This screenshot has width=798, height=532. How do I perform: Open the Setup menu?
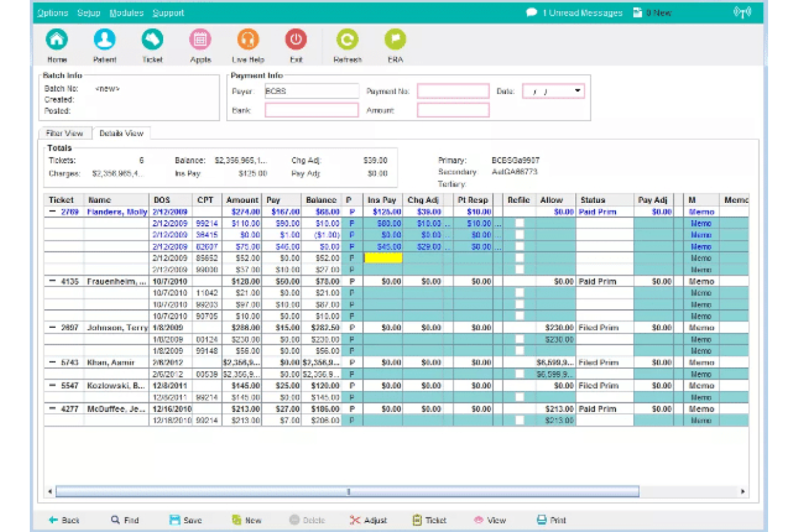click(x=88, y=13)
